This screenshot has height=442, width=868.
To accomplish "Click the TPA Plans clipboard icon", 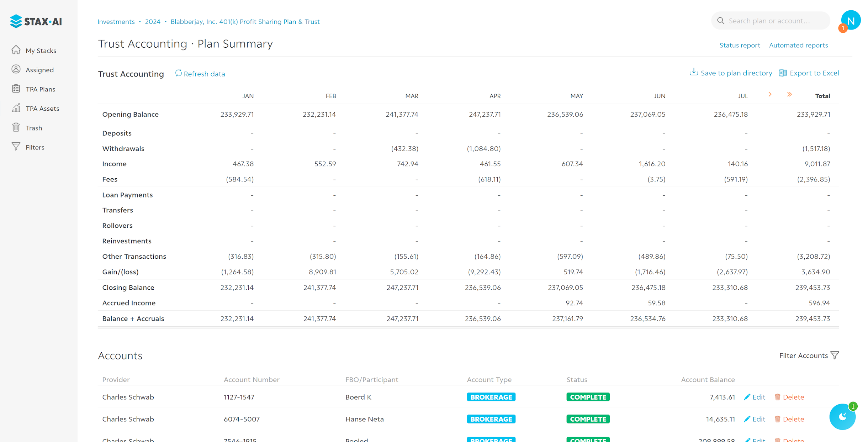I will [16, 89].
